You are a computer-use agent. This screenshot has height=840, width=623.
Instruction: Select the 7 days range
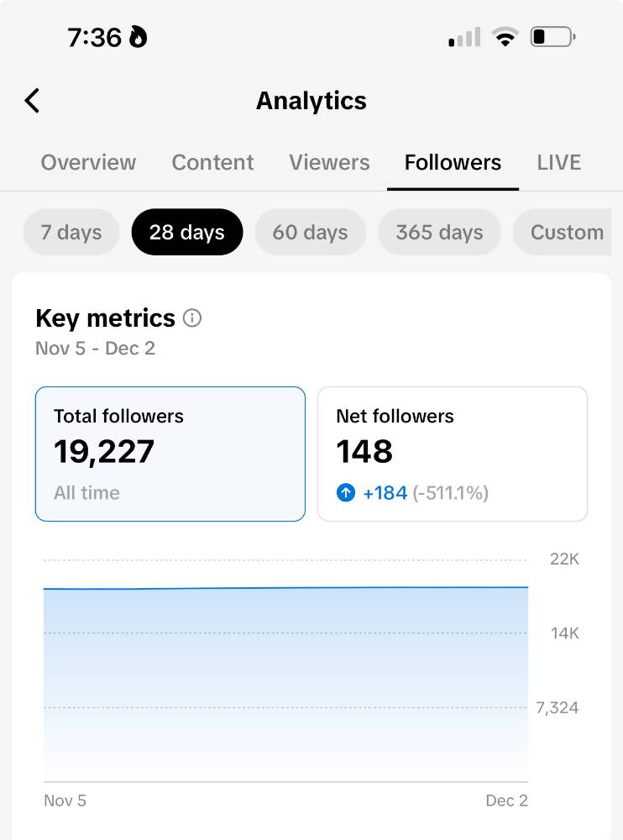(71, 232)
